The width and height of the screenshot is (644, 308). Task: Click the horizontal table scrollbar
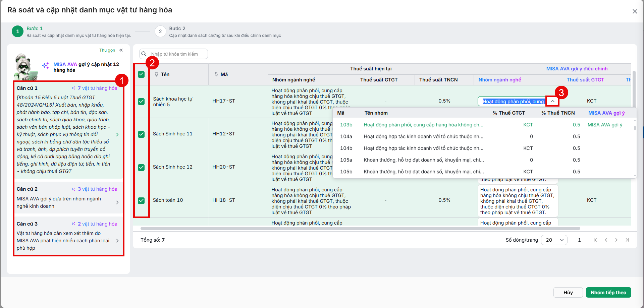click(x=360, y=229)
